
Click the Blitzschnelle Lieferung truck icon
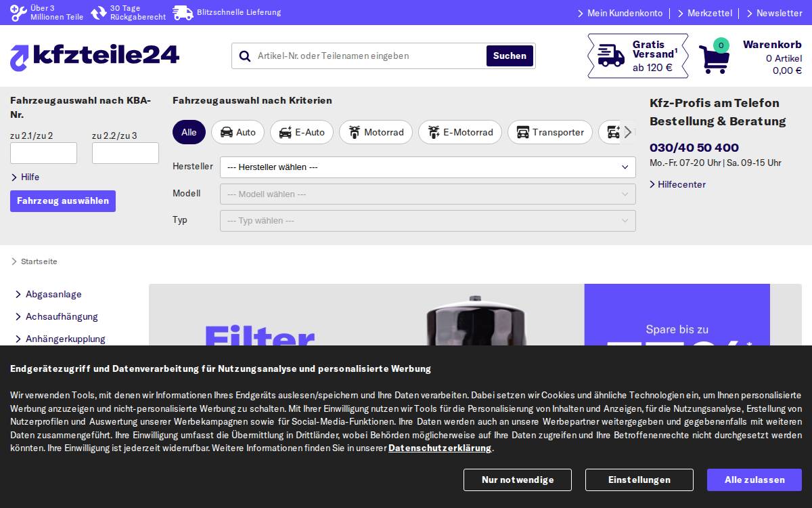(x=183, y=13)
